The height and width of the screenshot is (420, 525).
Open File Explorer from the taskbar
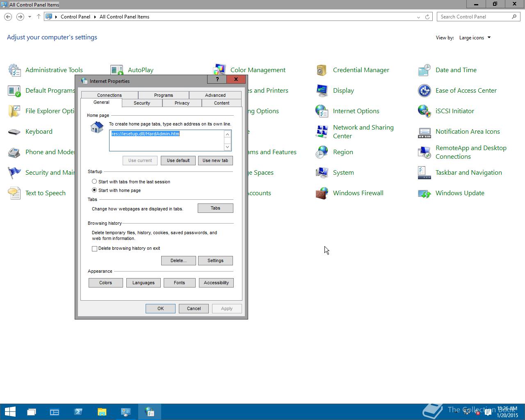pyautogui.click(x=102, y=412)
